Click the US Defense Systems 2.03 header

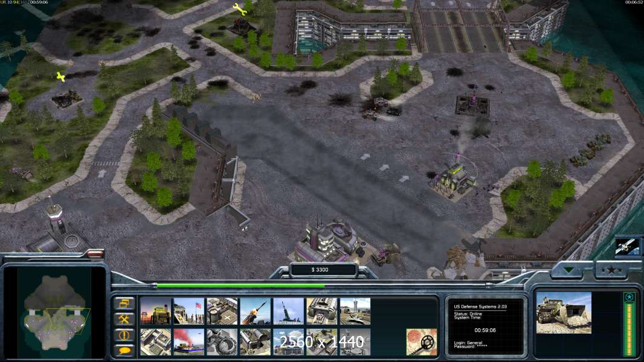[480, 306]
